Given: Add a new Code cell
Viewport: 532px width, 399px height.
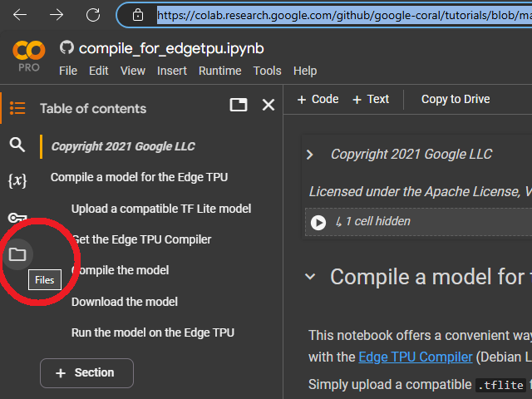Looking at the screenshot, I should tap(318, 100).
